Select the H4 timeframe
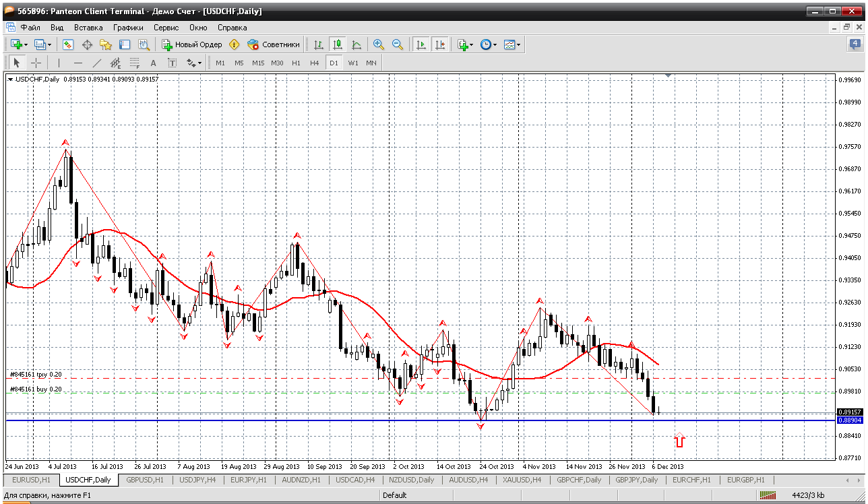The width and height of the screenshot is (868, 504). (x=314, y=63)
